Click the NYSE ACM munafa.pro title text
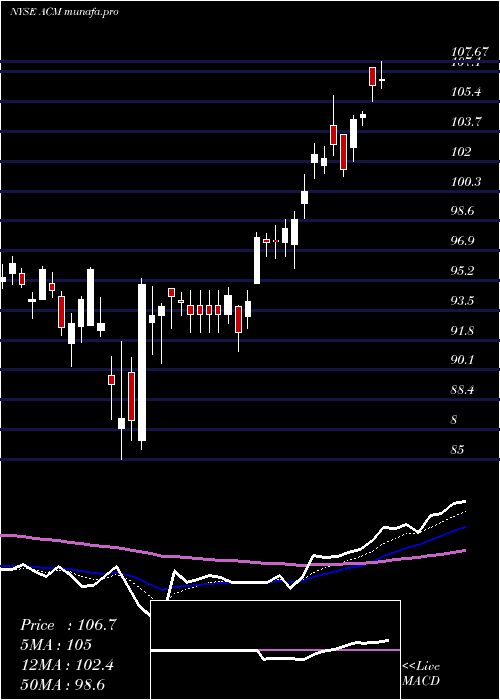500x700 pixels. [64, 12]
